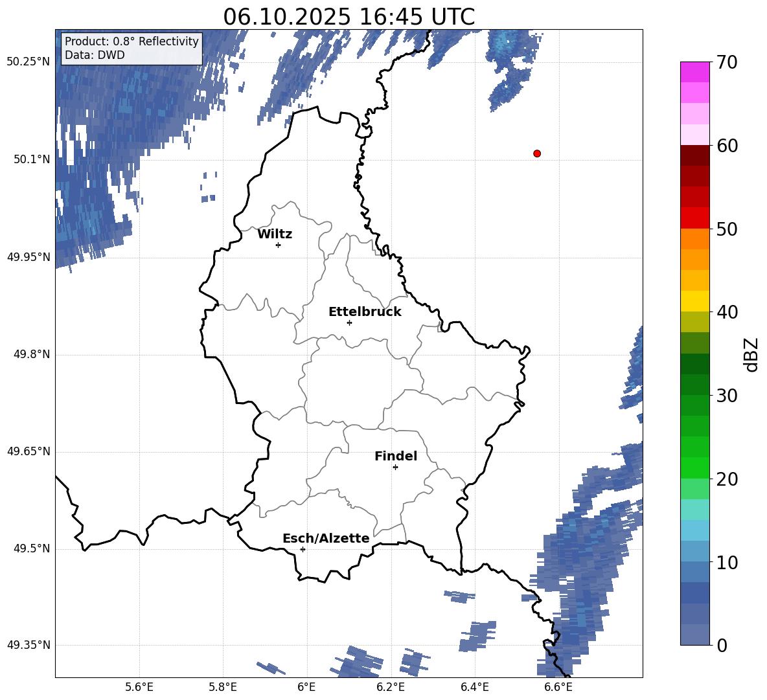Click the colorbar label '30'

(x=727, y=396)
